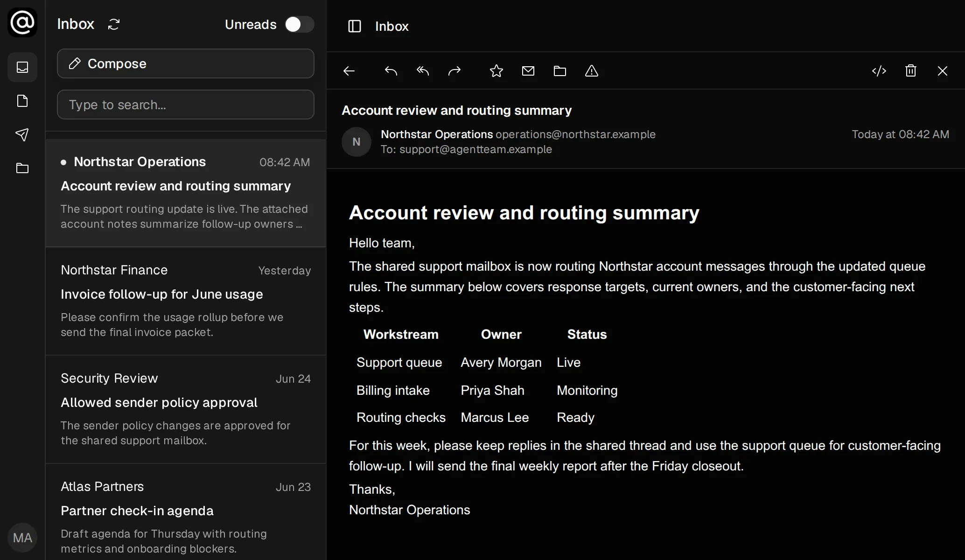Click the N sender avatar
This screenshot has width=965, height=560.
(357, 142)
